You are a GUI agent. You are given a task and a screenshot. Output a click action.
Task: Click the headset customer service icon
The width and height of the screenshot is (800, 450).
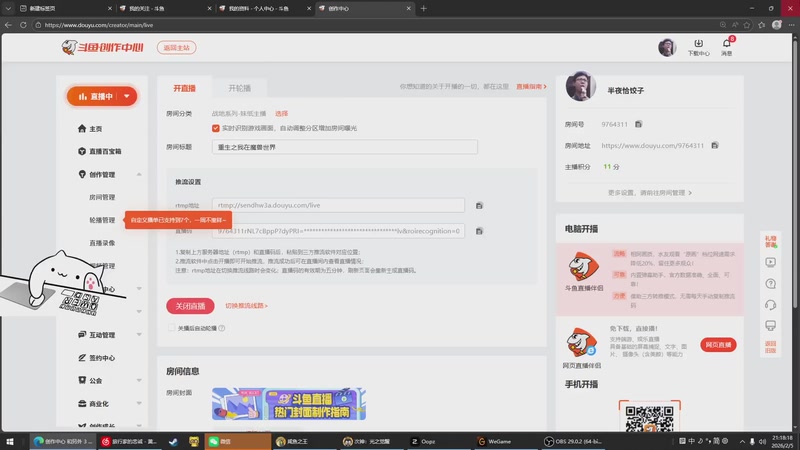click(x=770, y=305)
